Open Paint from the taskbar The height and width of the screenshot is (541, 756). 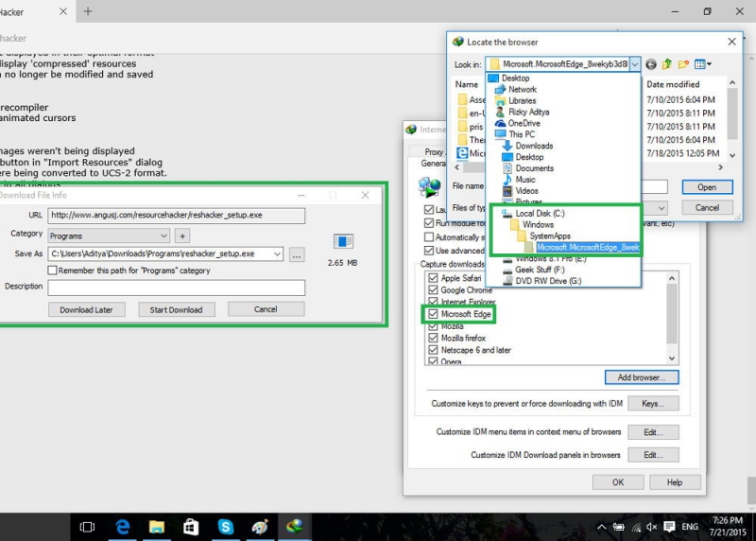(x=260, y=527)
